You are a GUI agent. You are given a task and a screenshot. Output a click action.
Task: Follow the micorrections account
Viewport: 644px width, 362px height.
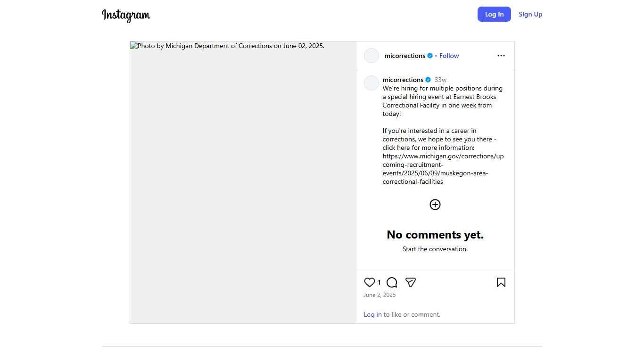click(449, 56)
